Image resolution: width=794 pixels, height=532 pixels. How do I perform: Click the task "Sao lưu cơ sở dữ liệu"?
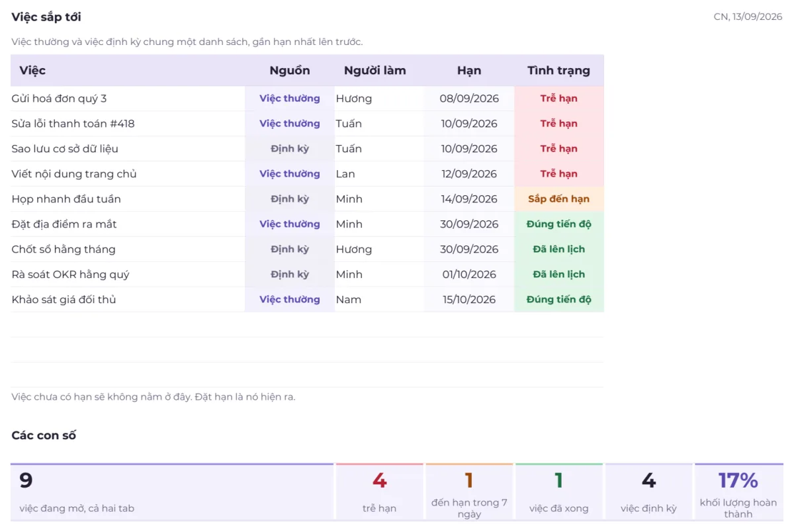65,149
